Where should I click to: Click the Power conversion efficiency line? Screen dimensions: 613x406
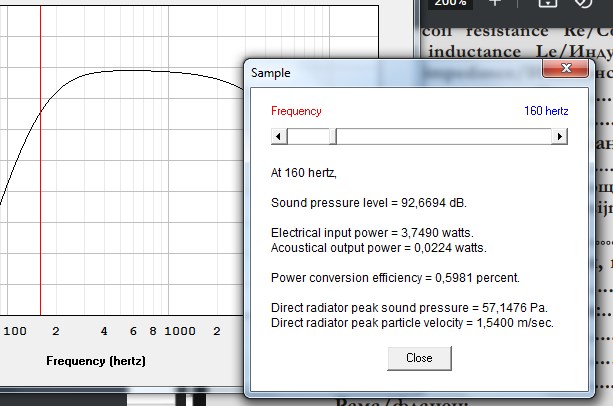(x=381, y=277)
